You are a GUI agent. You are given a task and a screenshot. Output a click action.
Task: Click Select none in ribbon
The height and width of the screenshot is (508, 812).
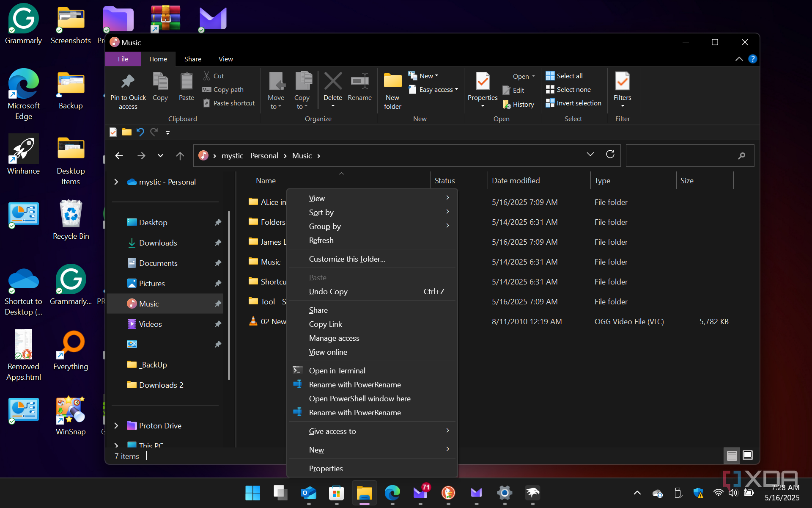pyautogui.click(x=568, y=89)
